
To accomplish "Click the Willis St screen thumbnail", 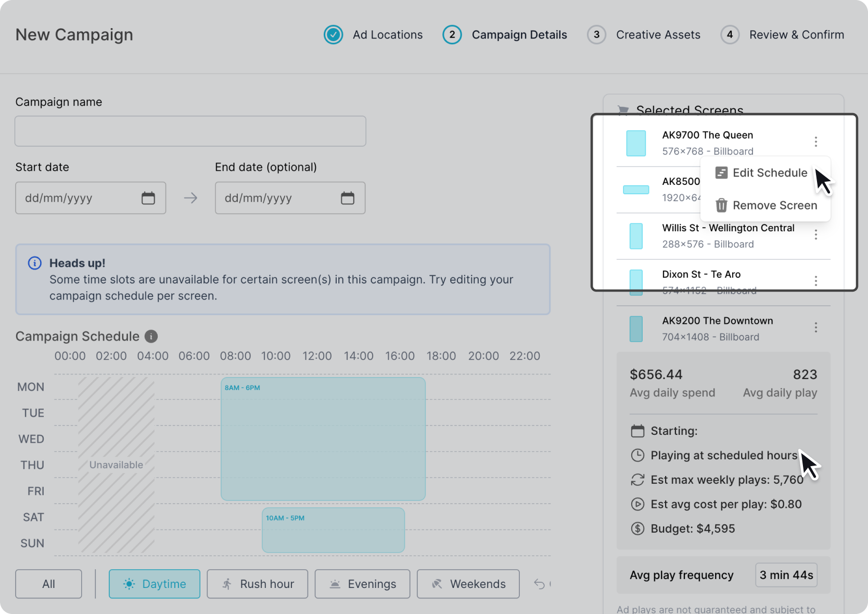I will (x=636, y=236).
